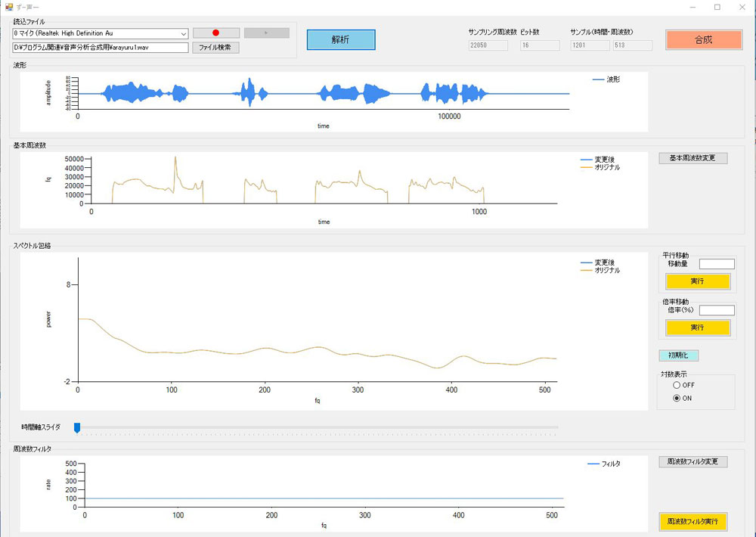Click the ファイル検索 file search button
756x537 pixels.
tap(216, 48)
